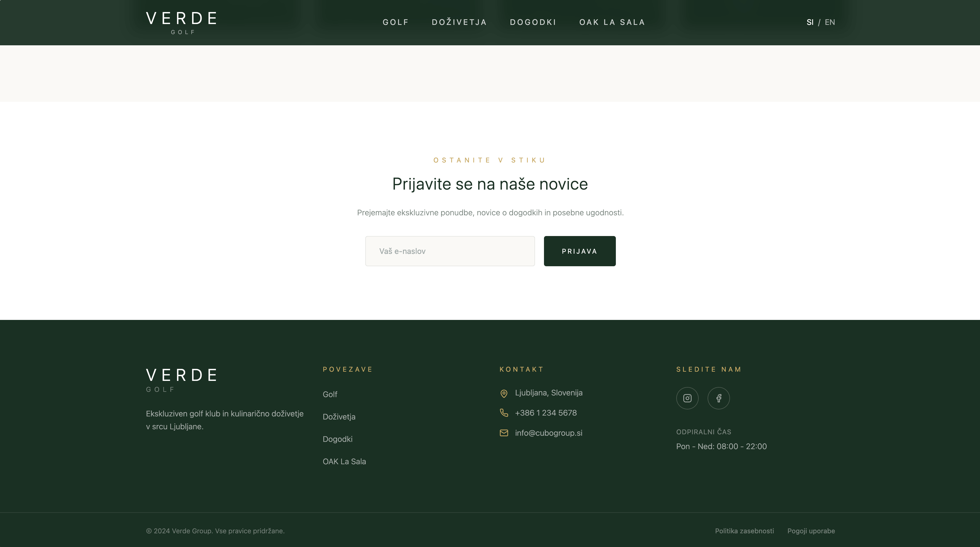
Task: Click the info@cubogroup.si email address
Action: point(548,433)
